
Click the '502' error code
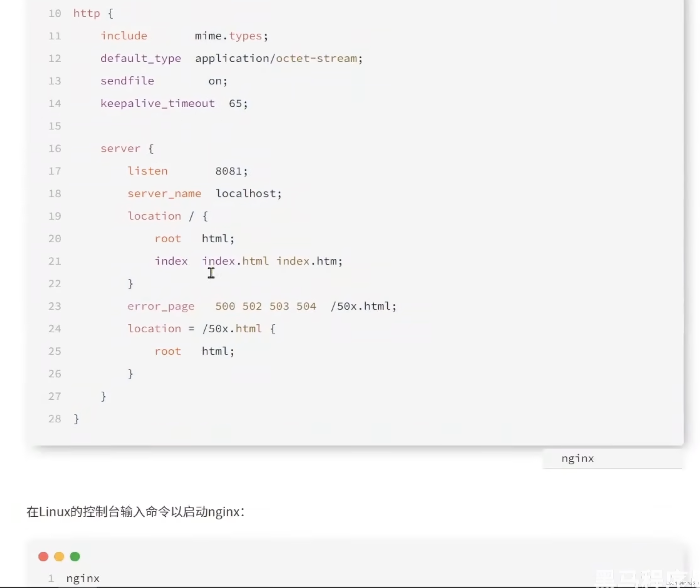[x=252, y=306]
